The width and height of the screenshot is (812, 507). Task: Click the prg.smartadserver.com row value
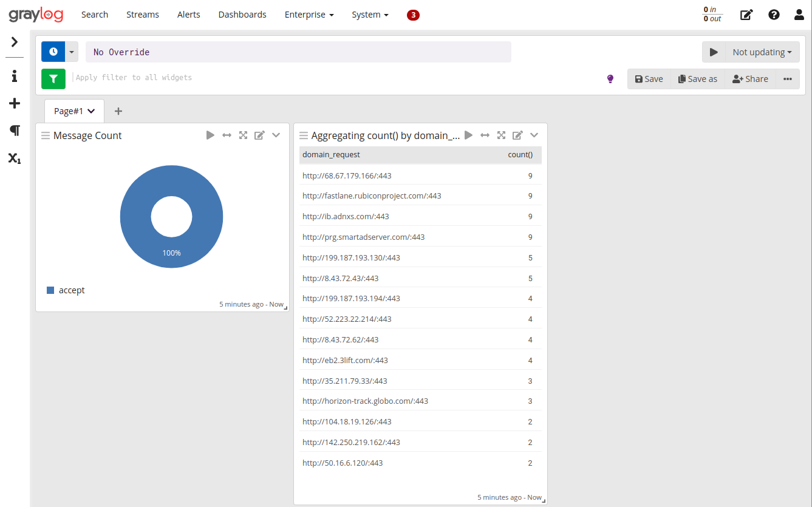pyautogui.click(x=364, y=237)
